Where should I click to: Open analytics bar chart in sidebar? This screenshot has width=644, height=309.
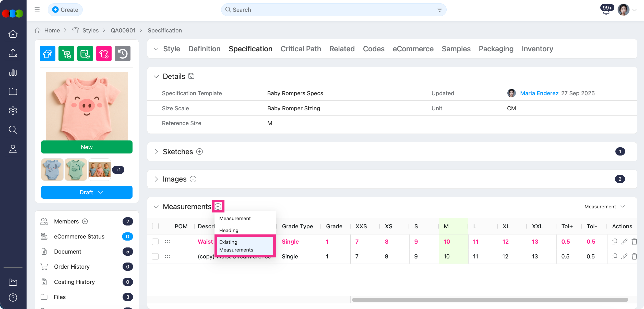pos(13,73)
